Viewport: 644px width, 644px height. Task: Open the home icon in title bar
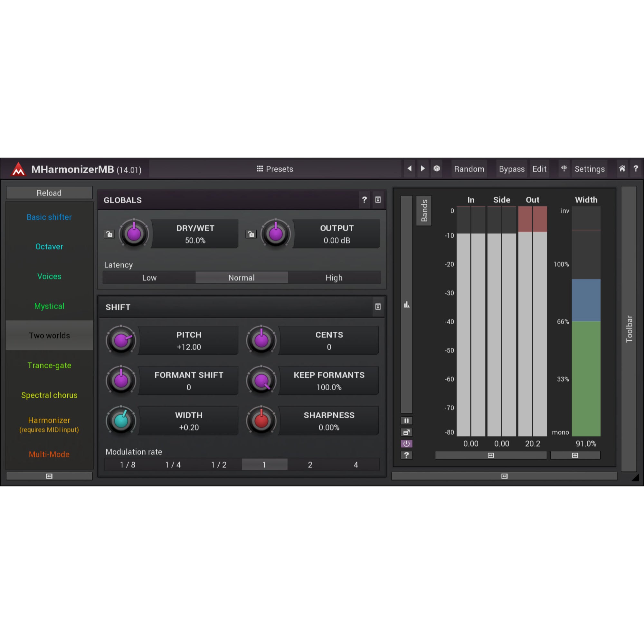click(622, 169)
